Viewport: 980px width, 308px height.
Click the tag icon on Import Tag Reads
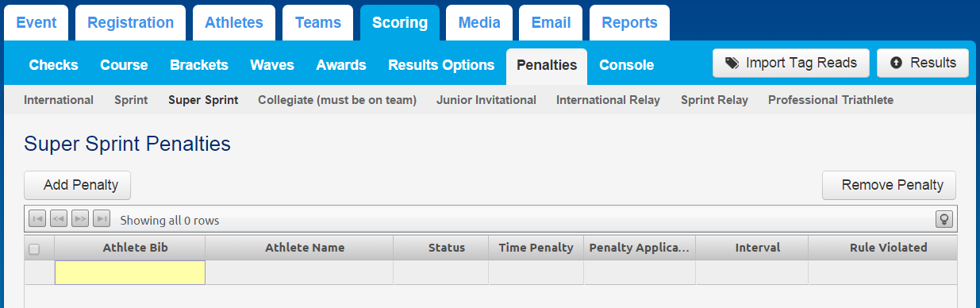point(732,63)
